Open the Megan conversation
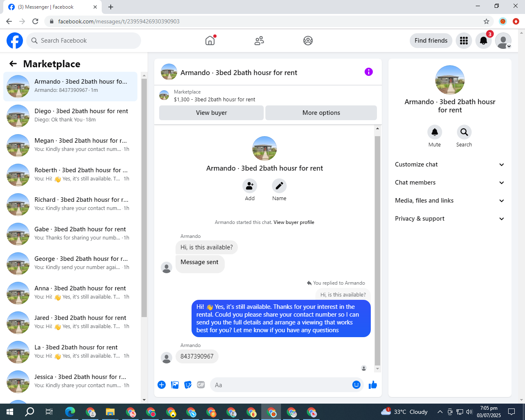The image size is (525, 420). pyautogui.click(x=71, y=145)
